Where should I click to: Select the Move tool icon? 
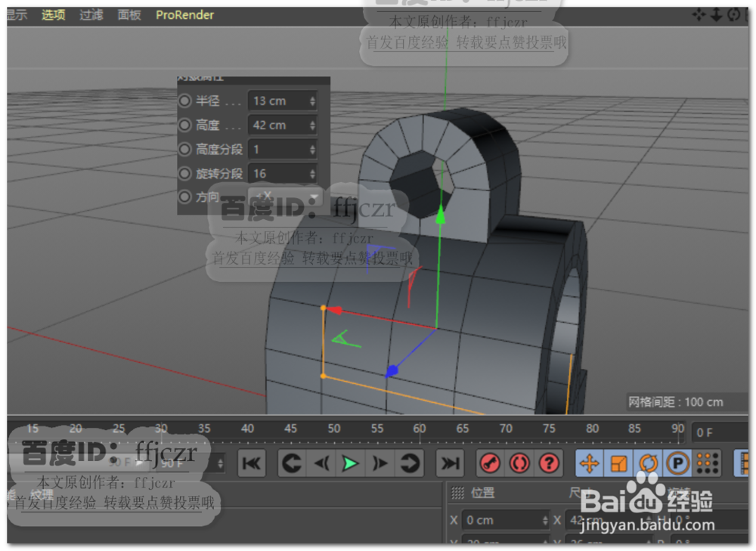[590, 463]
